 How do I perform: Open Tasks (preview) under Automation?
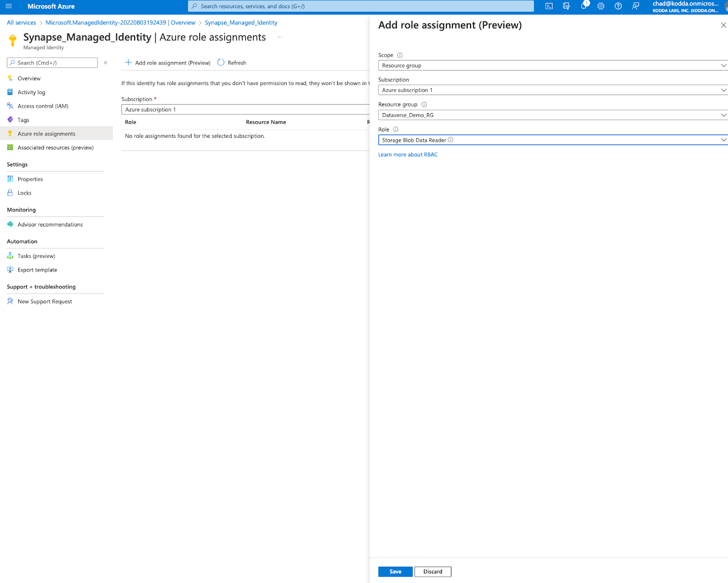(36, 256)
